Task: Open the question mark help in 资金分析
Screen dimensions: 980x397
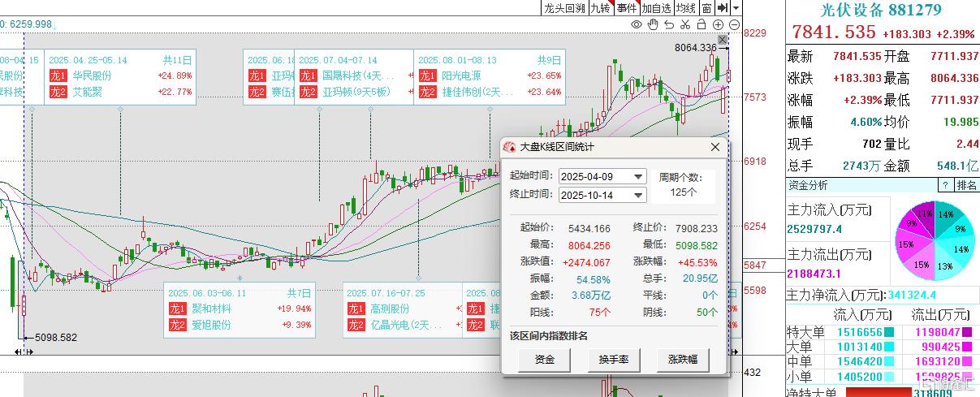Action: coord(945,185)
